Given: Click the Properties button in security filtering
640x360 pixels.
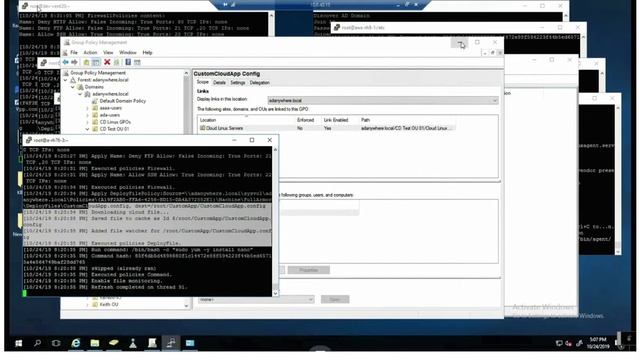Looking at the screenshot, I should coord(309,270).
